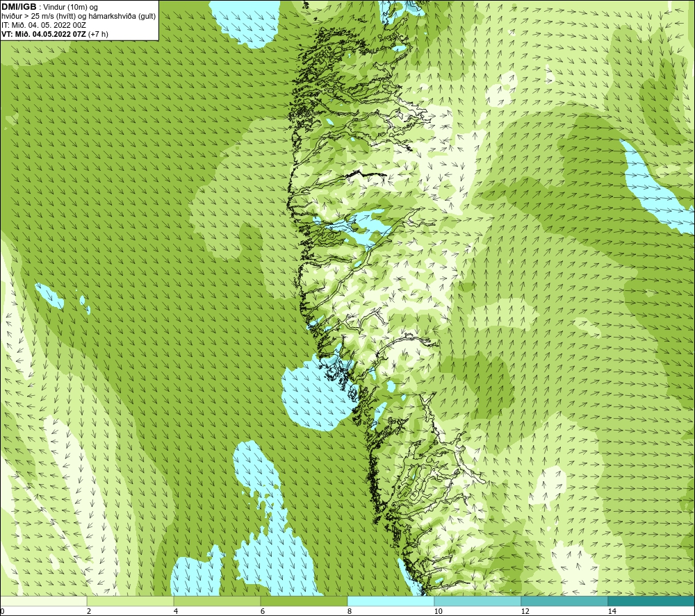Click the above-14 m/s dark teal legend segment
The image size is (695, 616).
(x=651, y=601)
